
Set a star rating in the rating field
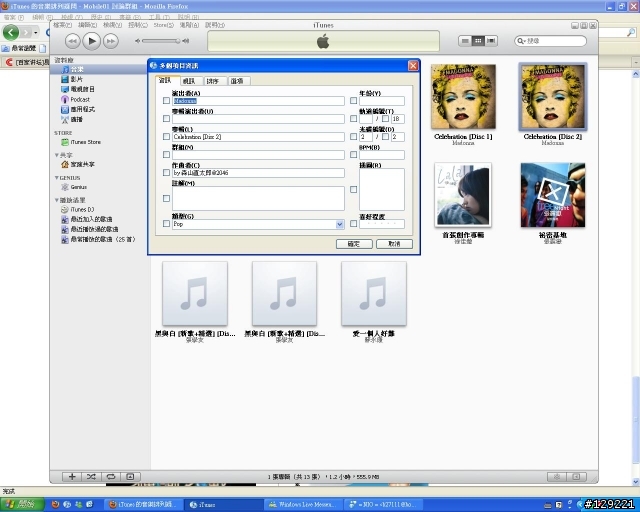point(382,224)
